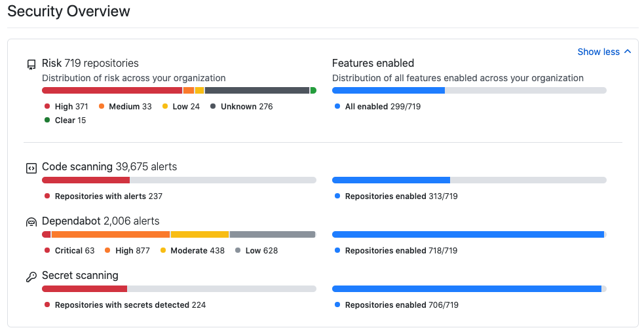This screenshot has height=332, width=644.
Task: Click the Dependabot Moderate yellow bar segment
Action: coord(200,234)
